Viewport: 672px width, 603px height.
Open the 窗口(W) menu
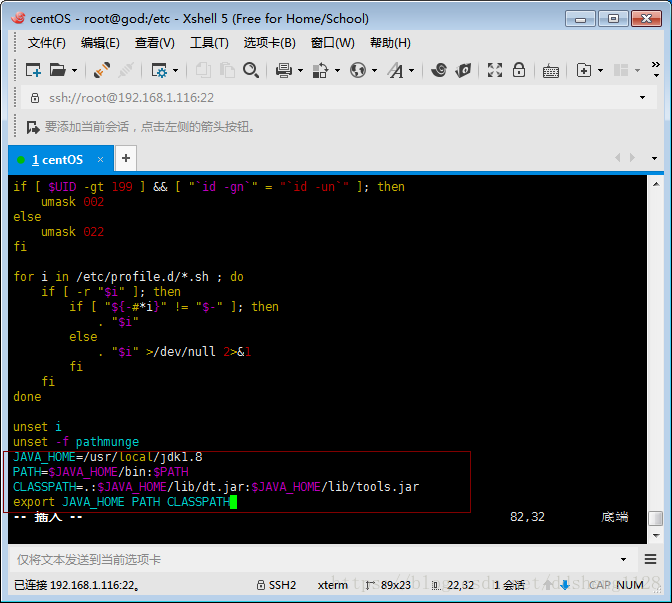[333, 43]
